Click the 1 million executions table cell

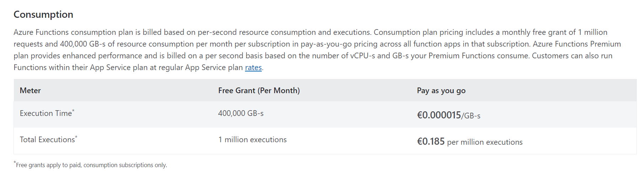252,140
